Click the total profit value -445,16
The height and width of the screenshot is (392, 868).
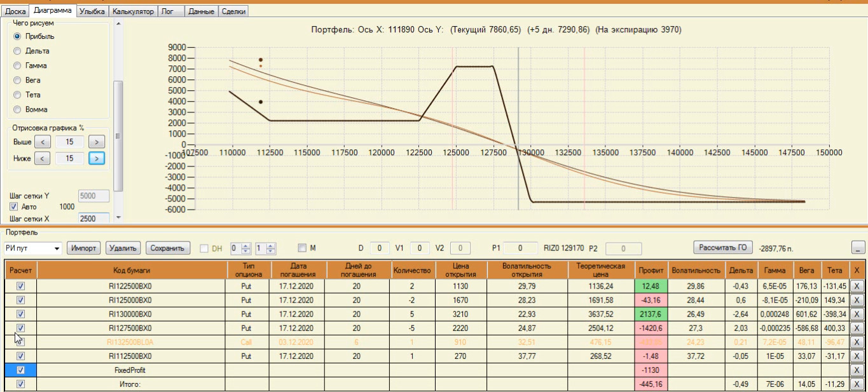point(651,384)
